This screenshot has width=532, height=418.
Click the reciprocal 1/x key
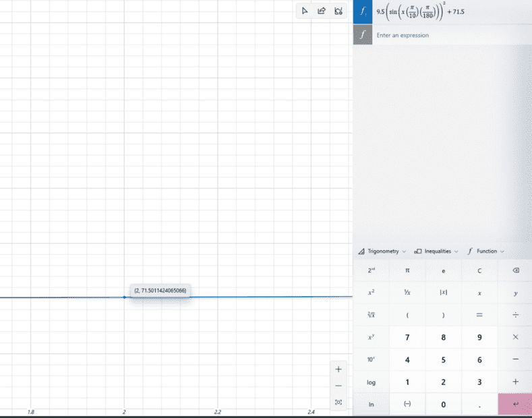tap(407, 293)
